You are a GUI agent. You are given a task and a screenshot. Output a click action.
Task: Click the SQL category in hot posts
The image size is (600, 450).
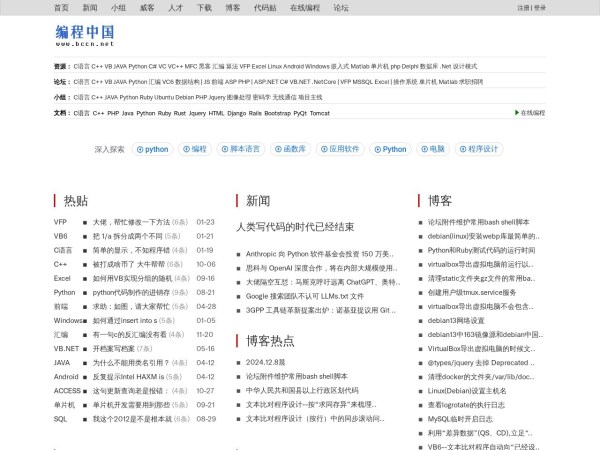pyautogui.click(x=60, y=419)
